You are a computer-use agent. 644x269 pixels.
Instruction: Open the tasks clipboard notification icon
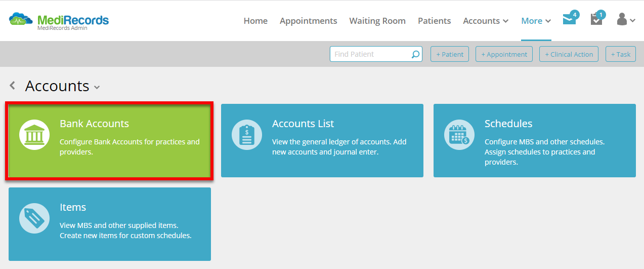597,19
